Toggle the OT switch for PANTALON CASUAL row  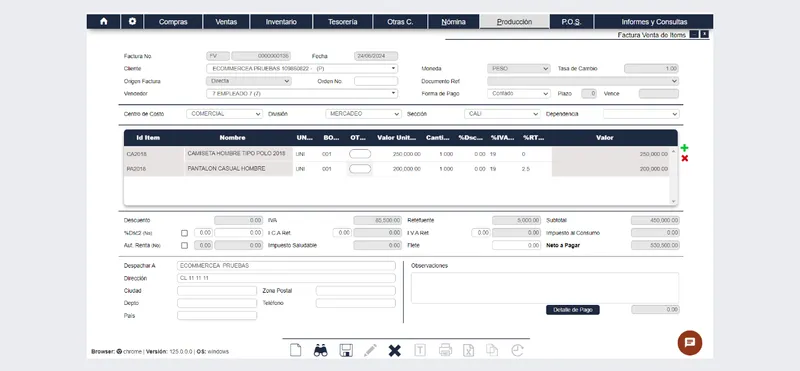[360, 169]
